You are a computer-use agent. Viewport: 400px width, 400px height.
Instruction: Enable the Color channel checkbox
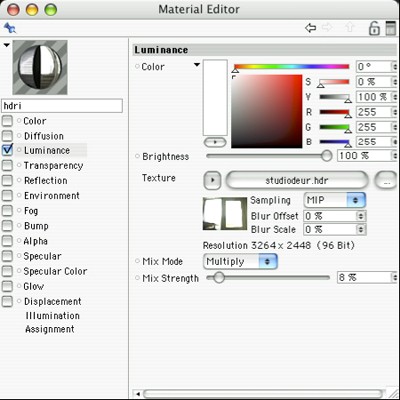coord(7,121)
